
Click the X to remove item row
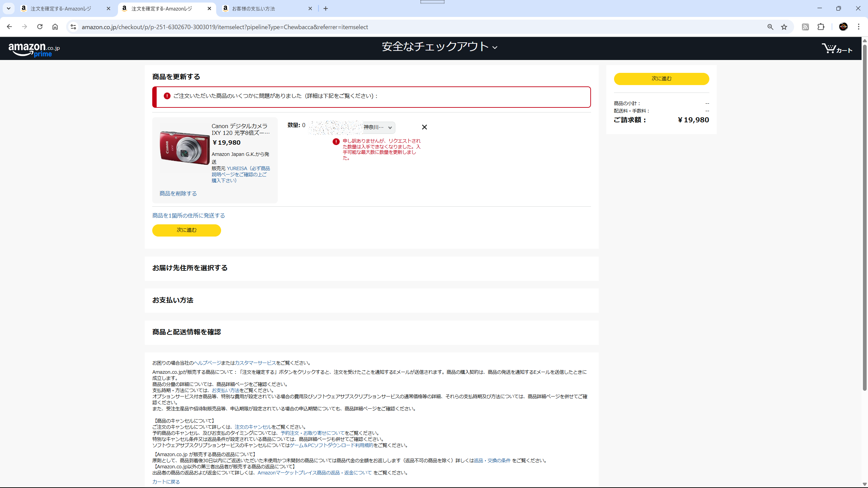pos(424,127)
